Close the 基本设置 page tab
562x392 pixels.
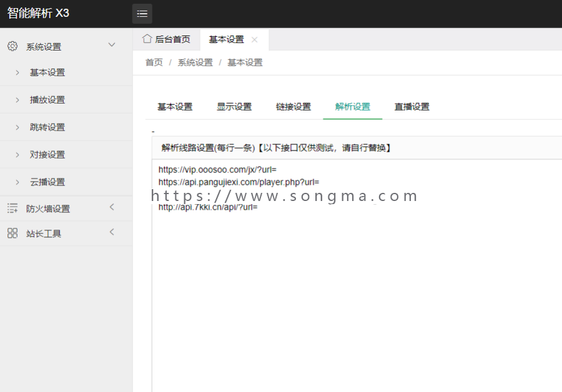(x=255, y=39)
